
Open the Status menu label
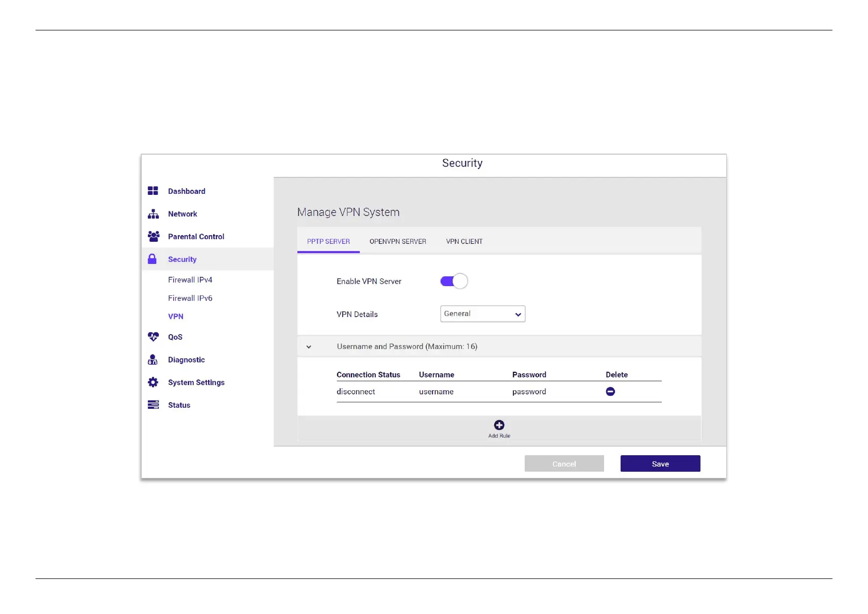click(179, 405)
